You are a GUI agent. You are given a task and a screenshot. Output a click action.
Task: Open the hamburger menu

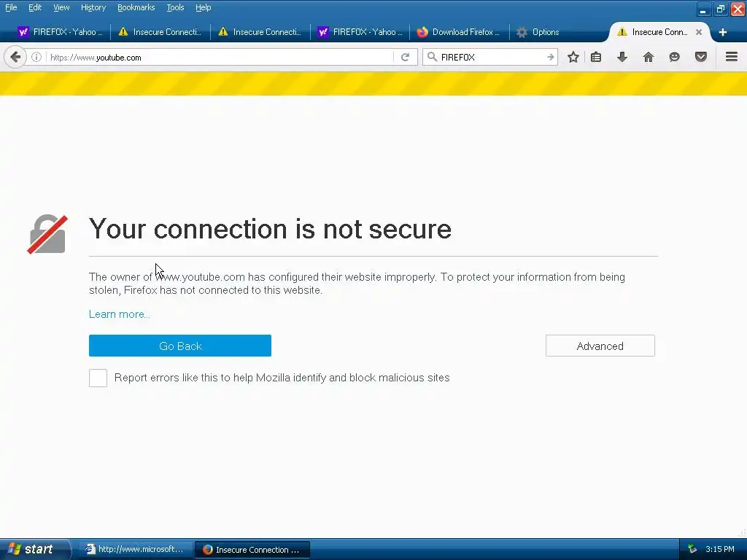click(732, 57)
